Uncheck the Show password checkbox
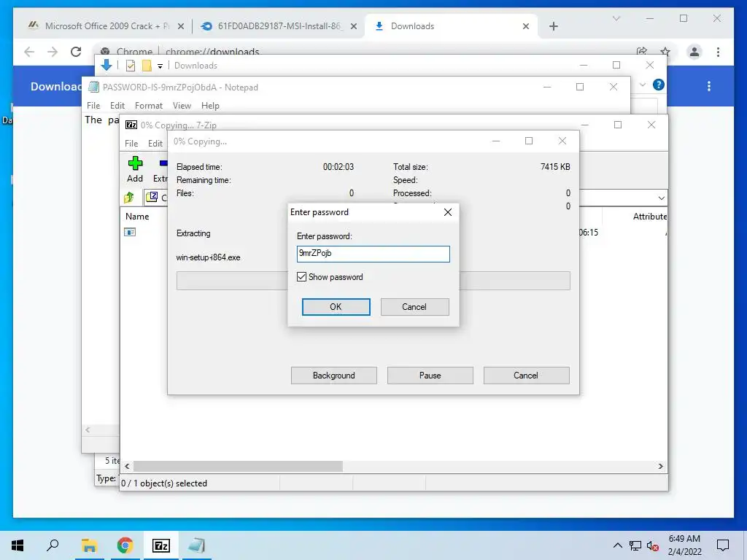This screenshot has width=747, height=560. (301, 276)
